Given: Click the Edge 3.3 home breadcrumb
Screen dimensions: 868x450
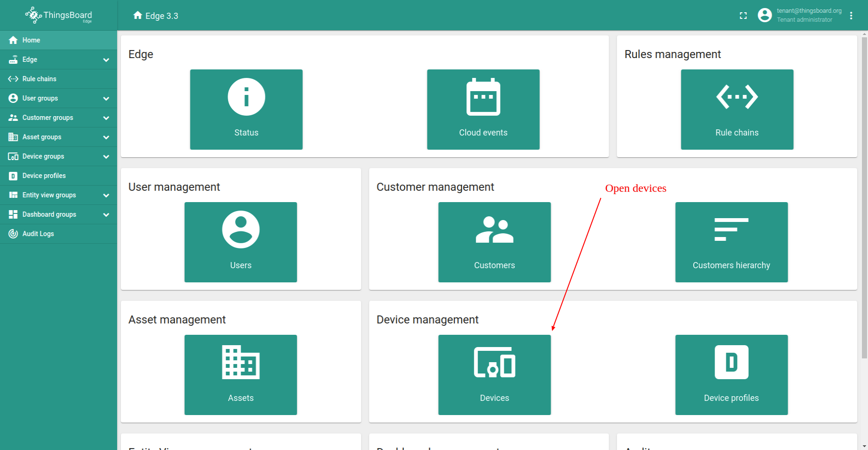Looking at the screenshot, I should click(x=156, y=16).
